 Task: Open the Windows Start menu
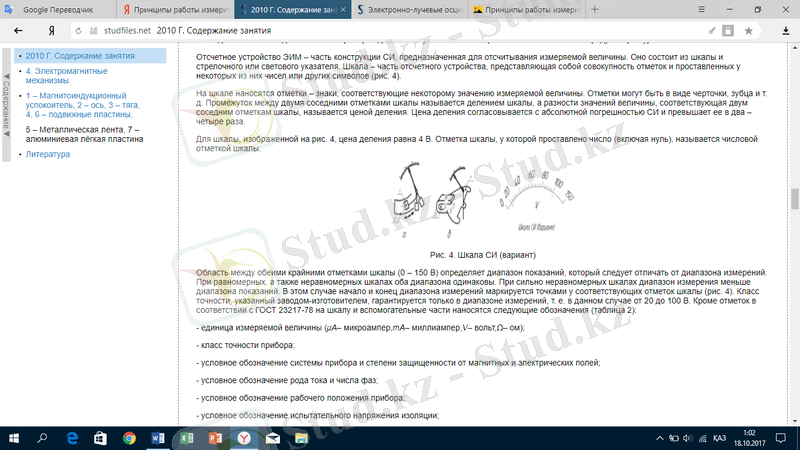coord(14,438)
